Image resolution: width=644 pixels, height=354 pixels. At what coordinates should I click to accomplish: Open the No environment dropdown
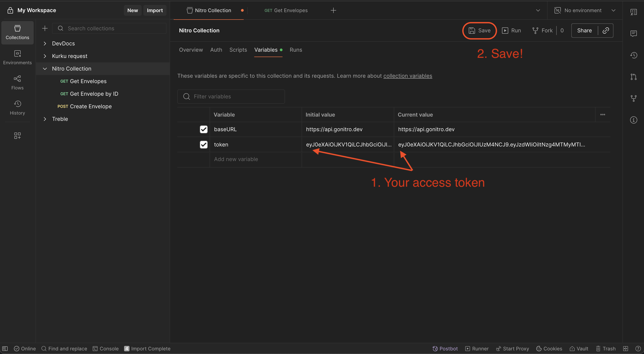tap(585, 10)
